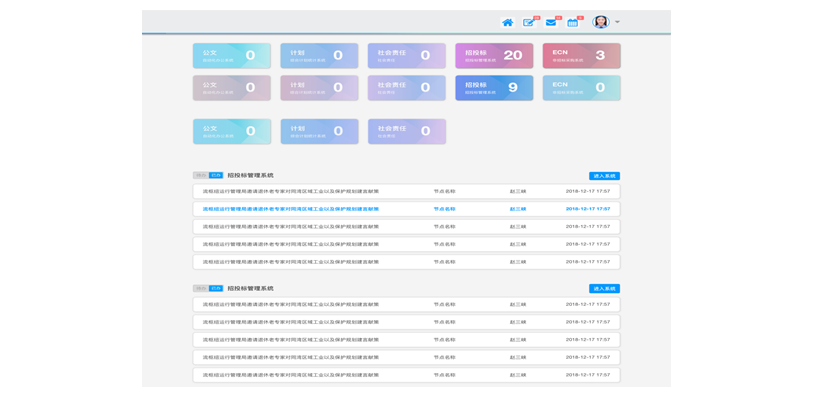Open the edit/tasks icon with badge
This screenshot has height=398, width=814.
click(x=529, y=22)
